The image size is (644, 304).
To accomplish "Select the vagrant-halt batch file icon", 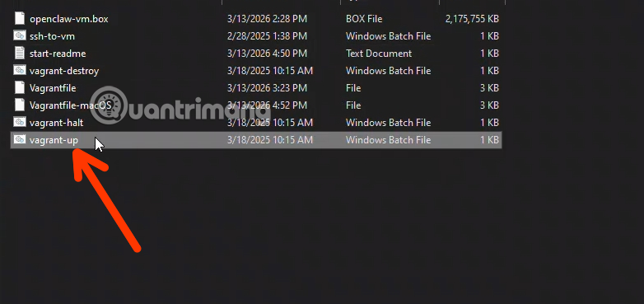I will click(19, 122).
